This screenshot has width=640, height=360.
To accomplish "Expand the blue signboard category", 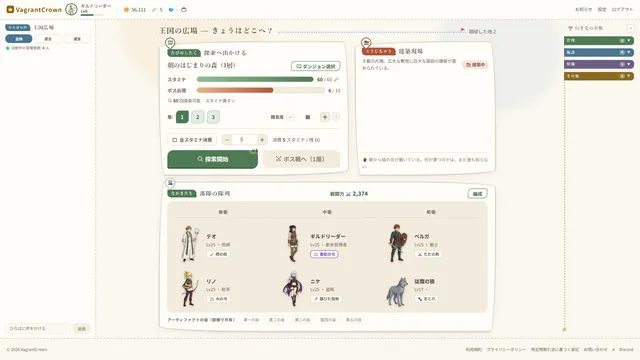I will [598, 52].
